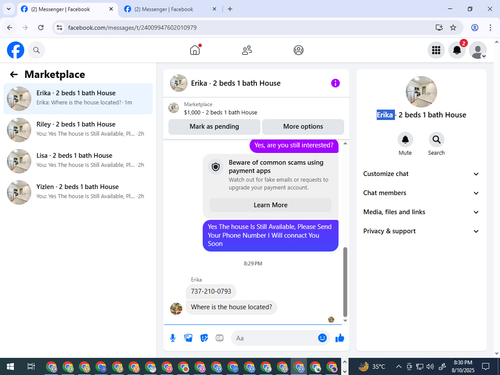The width and height of the screenshot is (500, 375).
Task: Open Task View on the taskbar
Action: tap(31, 367)
